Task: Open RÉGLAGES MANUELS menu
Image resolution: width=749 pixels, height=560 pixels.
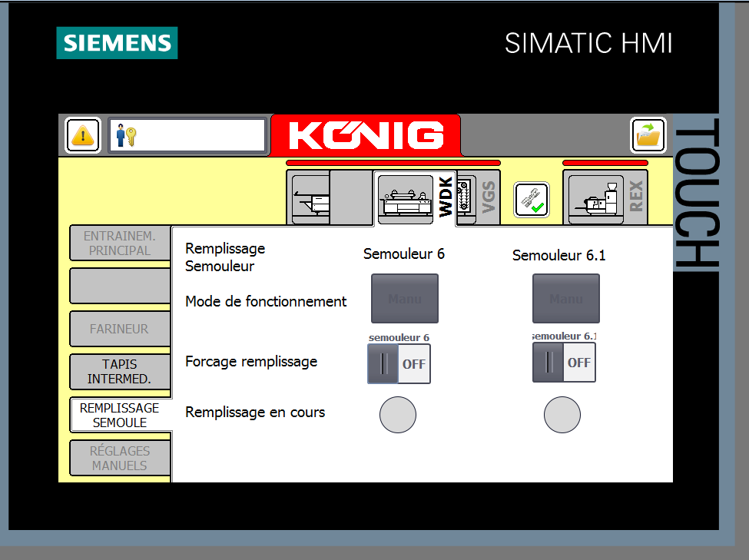Action: point(120,458)
